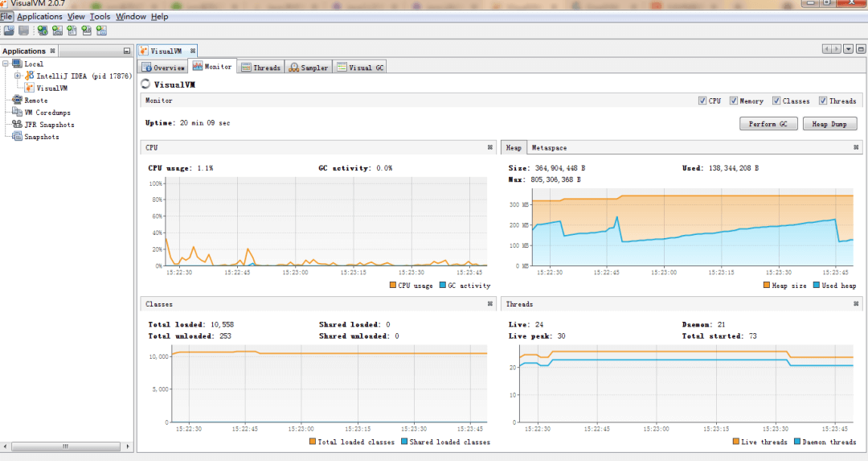Select the Heap tab
This screenshot has width=868, height=461.
point(513,147)
